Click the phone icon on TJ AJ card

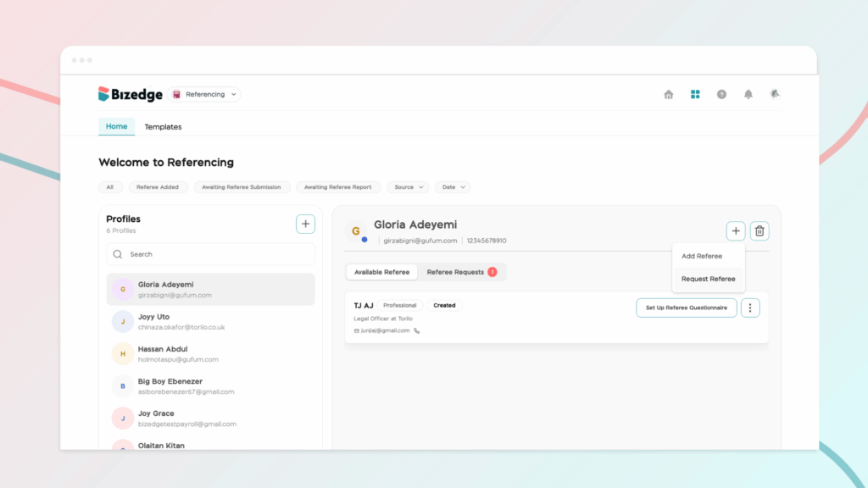pyautogui.click(x=417, y=331)
